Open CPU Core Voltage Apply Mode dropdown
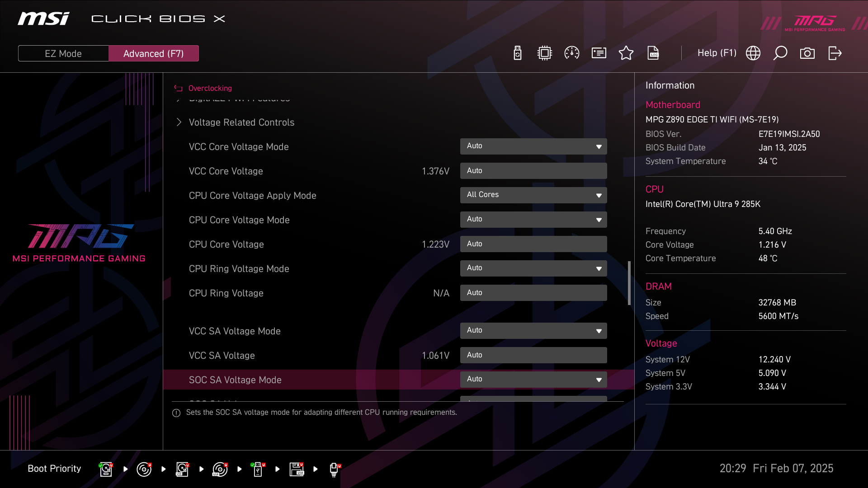The width and height of the screenshot is (868, 488). [533, 195]
